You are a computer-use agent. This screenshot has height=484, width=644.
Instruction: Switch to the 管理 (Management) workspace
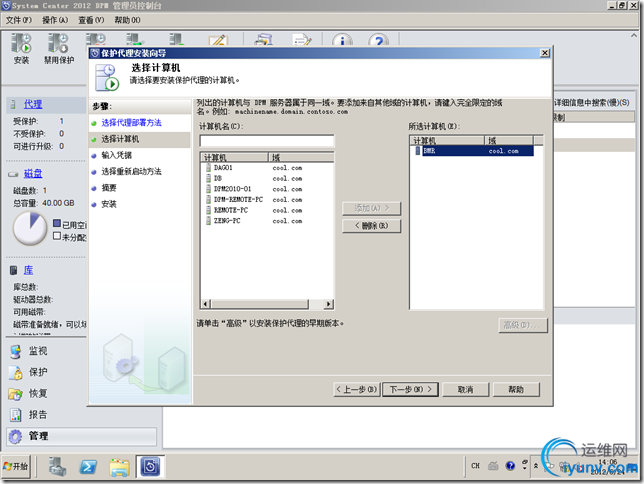(x=81, y=436)
